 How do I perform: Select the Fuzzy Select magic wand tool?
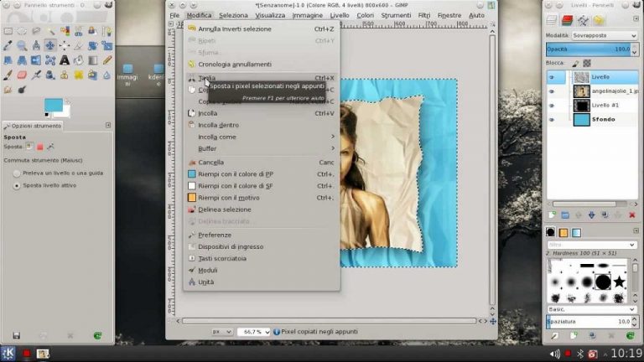point(50,31)
